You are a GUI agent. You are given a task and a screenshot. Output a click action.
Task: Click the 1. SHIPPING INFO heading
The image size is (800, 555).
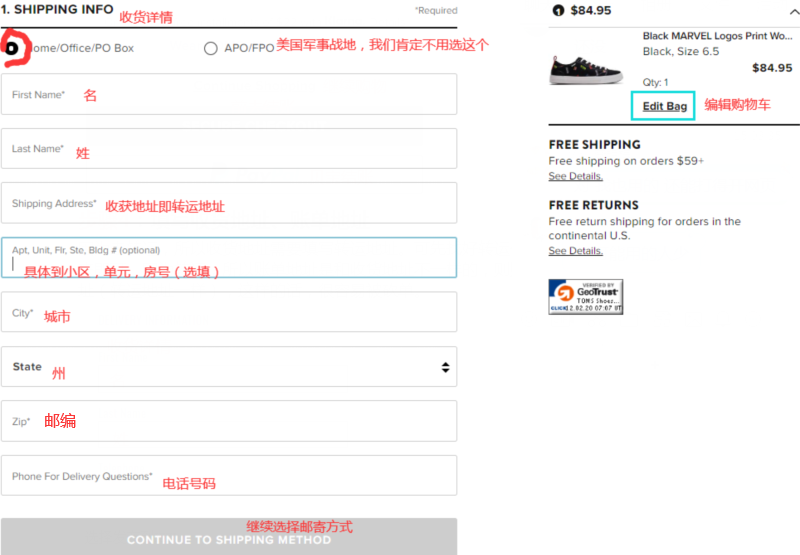coord(57,10)
